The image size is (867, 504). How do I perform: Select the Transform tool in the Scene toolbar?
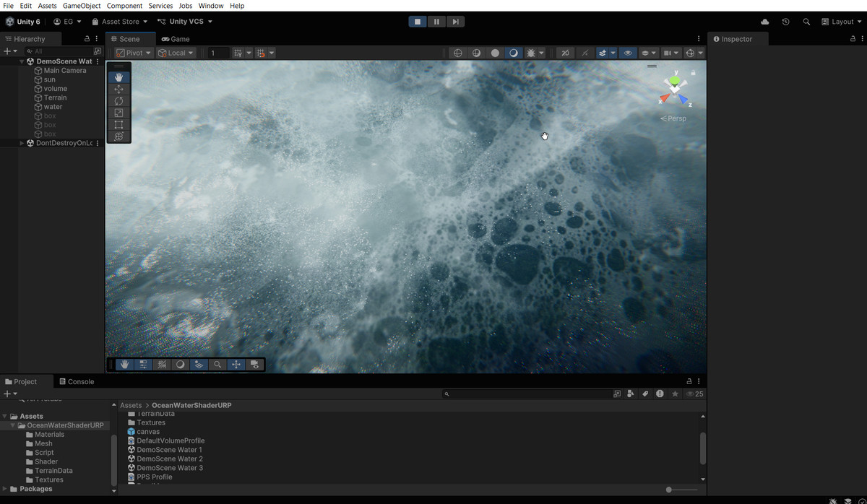pos(119,136)
